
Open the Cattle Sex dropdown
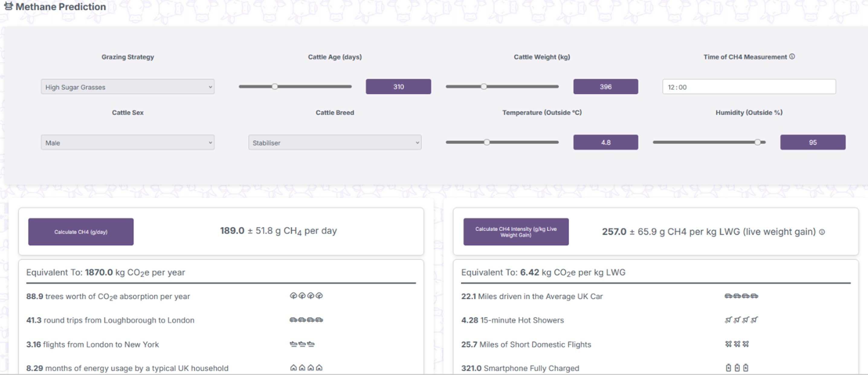point(127,143)
